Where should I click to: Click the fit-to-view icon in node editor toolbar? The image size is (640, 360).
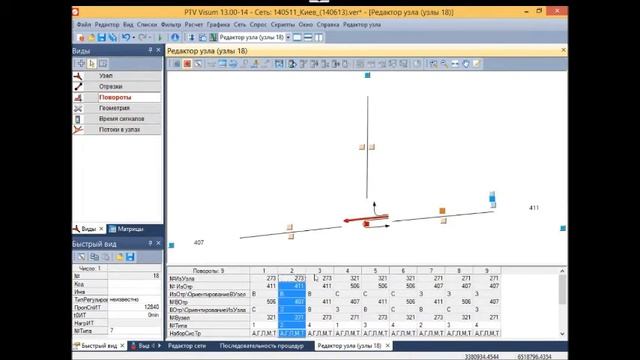point(455,64)
